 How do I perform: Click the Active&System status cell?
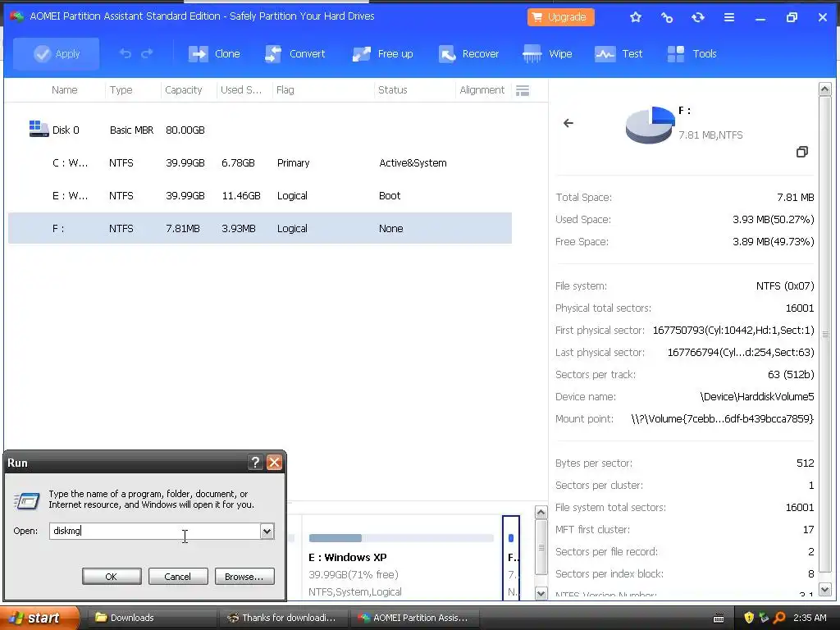point(413,163)
